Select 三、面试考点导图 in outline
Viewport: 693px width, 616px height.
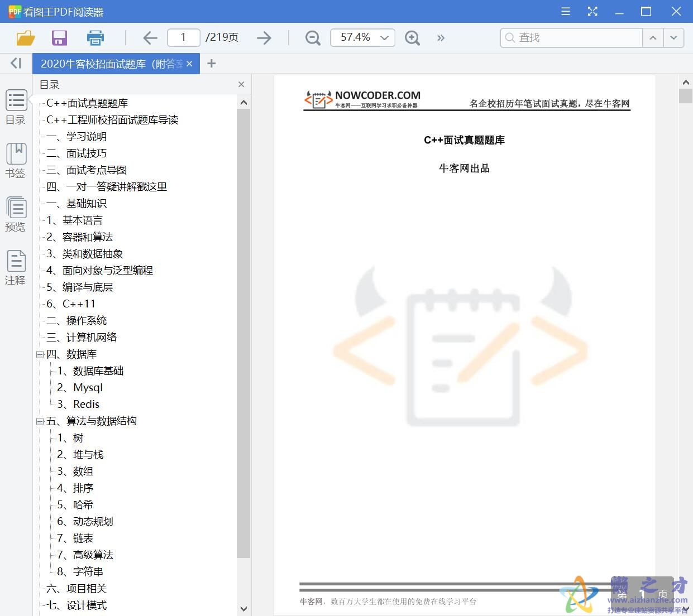tap(87, 170)
